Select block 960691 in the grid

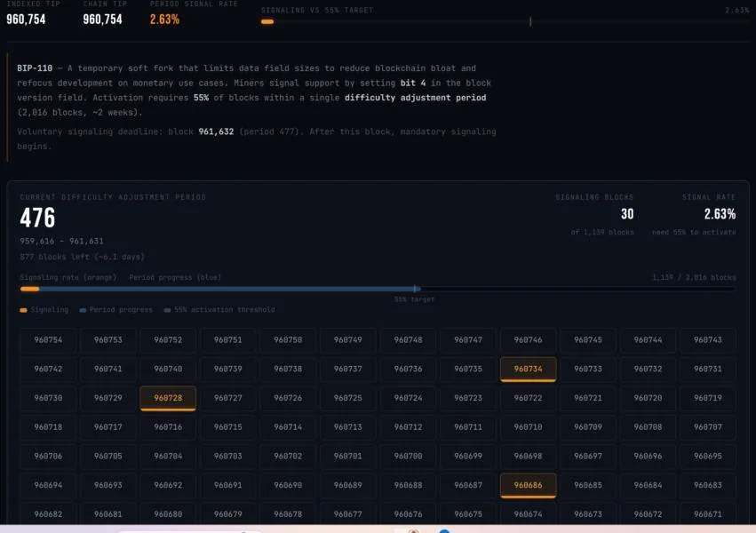coord(228,485)
